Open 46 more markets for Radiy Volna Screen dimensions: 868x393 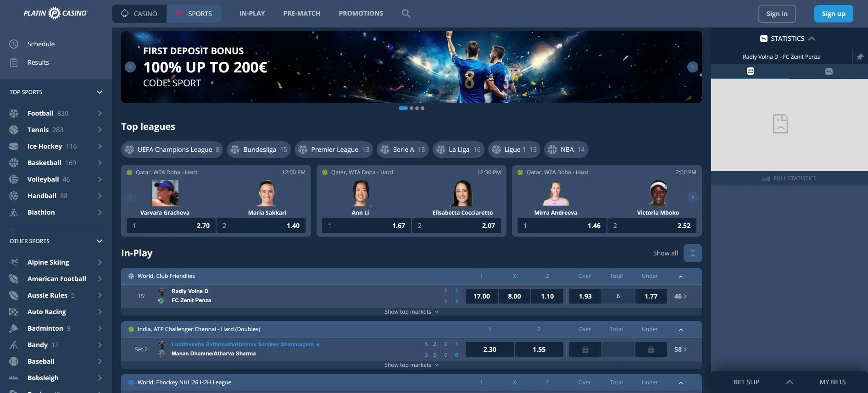[680, 296]
